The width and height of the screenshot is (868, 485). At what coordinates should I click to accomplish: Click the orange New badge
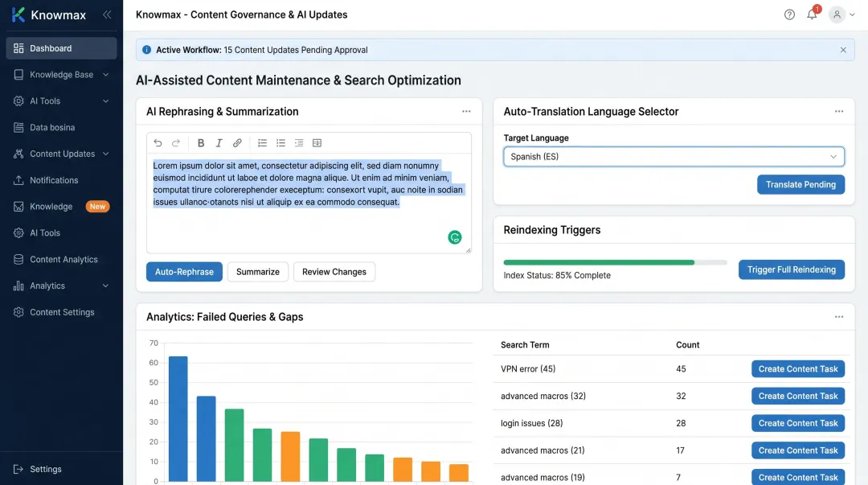point(97,206)
